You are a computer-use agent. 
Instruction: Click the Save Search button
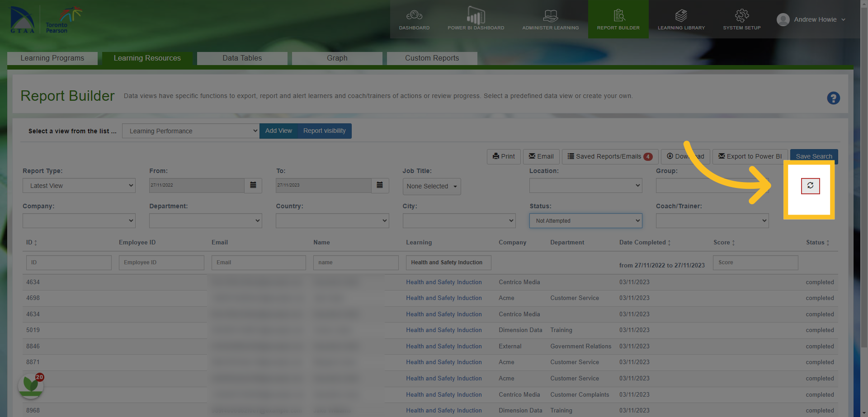(x=814, y=156)
